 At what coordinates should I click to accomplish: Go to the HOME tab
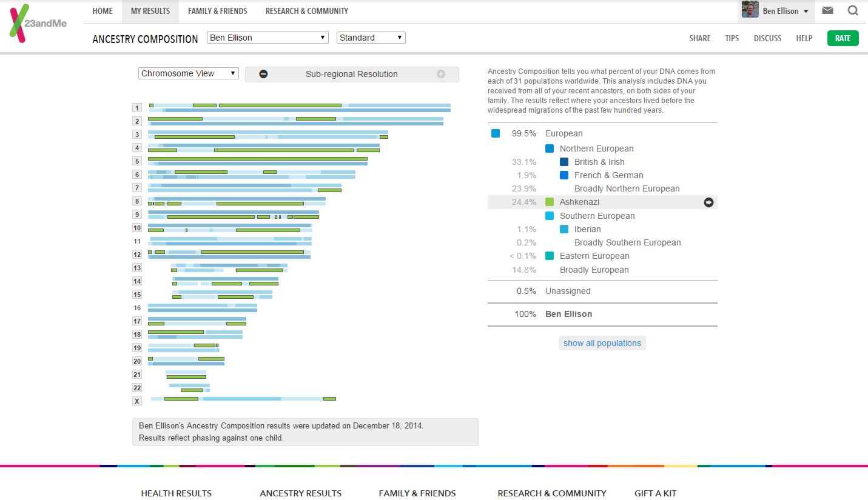coord(103,11)
